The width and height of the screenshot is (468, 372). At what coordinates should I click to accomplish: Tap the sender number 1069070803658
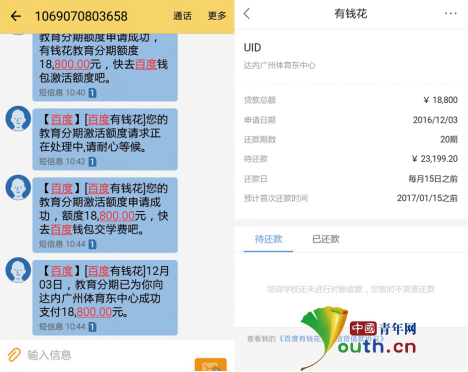pos(81,16)
